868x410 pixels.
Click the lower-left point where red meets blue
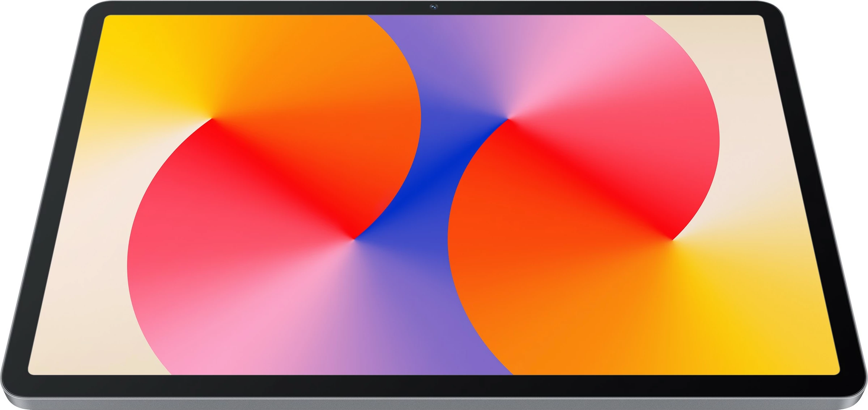pos(354,239)
